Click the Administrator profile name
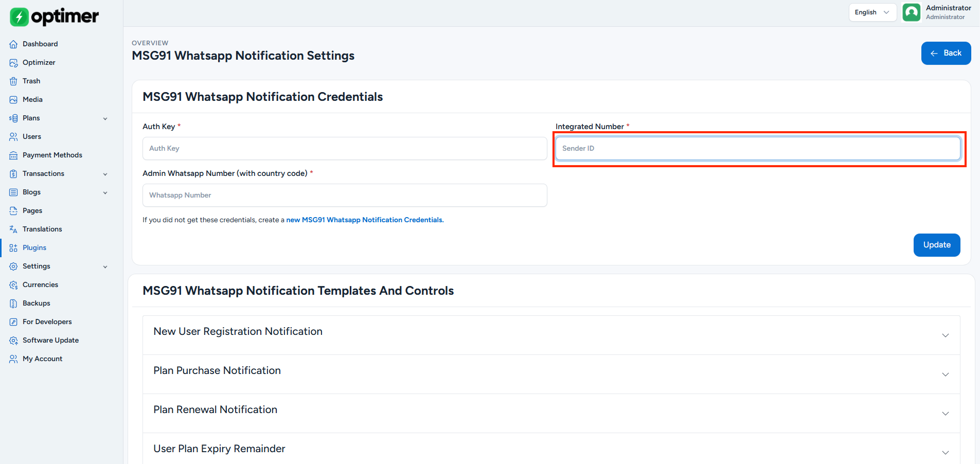The height and width of the screenshot is (464, 980). click(x=949, y=8)
